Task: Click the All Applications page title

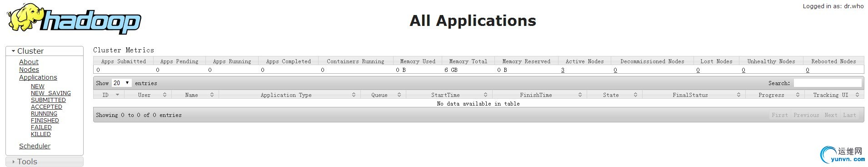Action: 473,20
